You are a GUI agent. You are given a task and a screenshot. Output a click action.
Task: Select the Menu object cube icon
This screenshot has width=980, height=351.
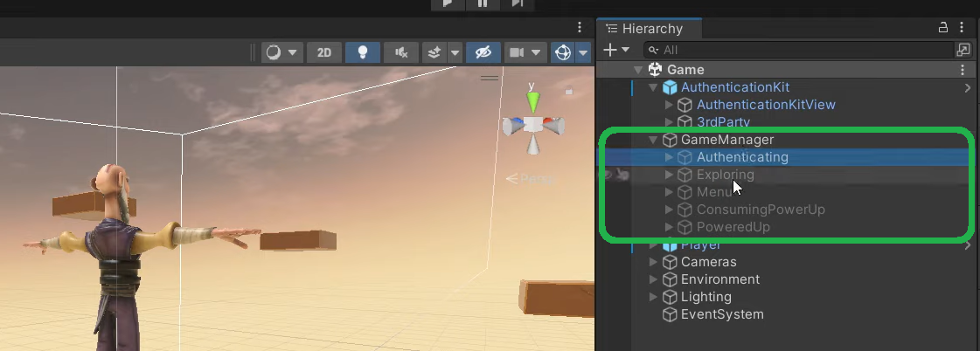685,192
